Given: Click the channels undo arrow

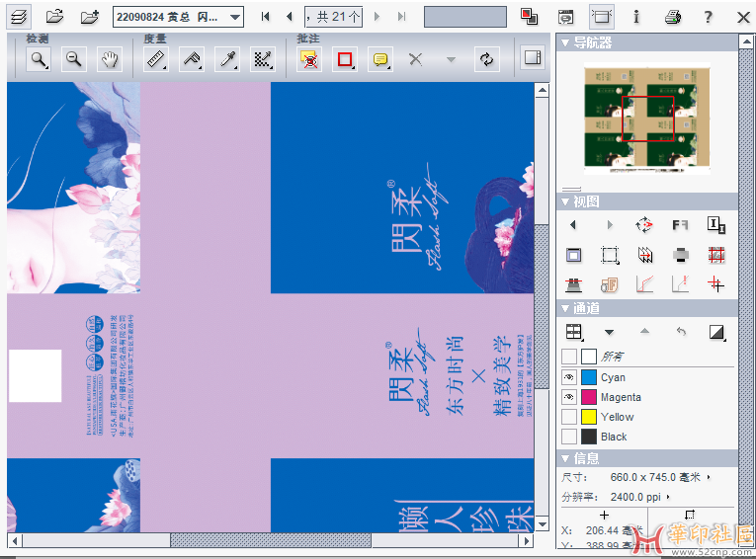Looking at the screenshot, I should pyautogui.click(x=681, y=331).
